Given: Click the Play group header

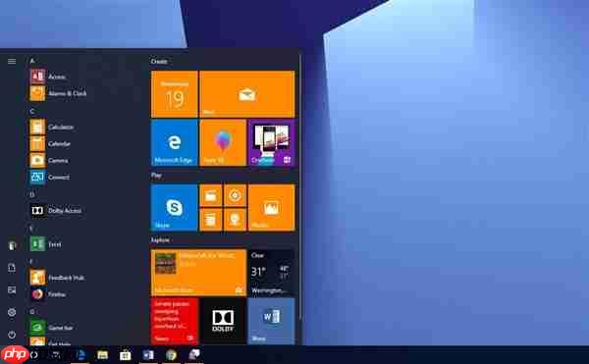Looking at the screenshot, I should tap(156, 176).
